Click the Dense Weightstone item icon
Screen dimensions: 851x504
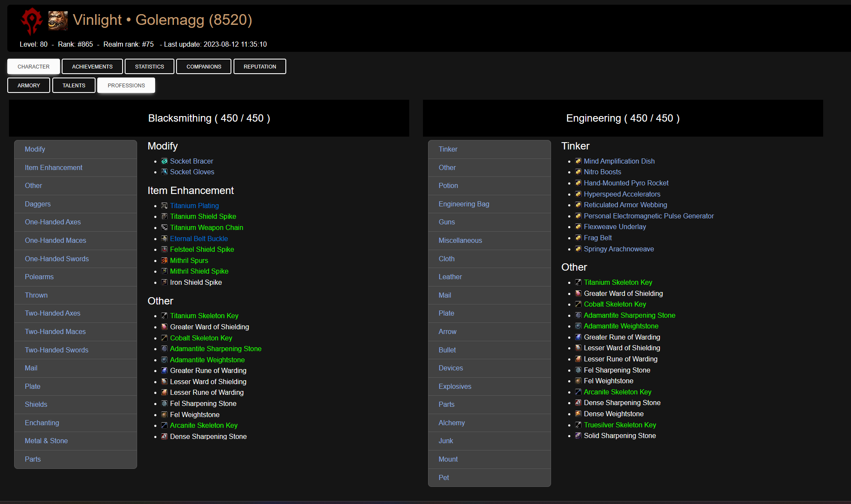pos(578,414)
